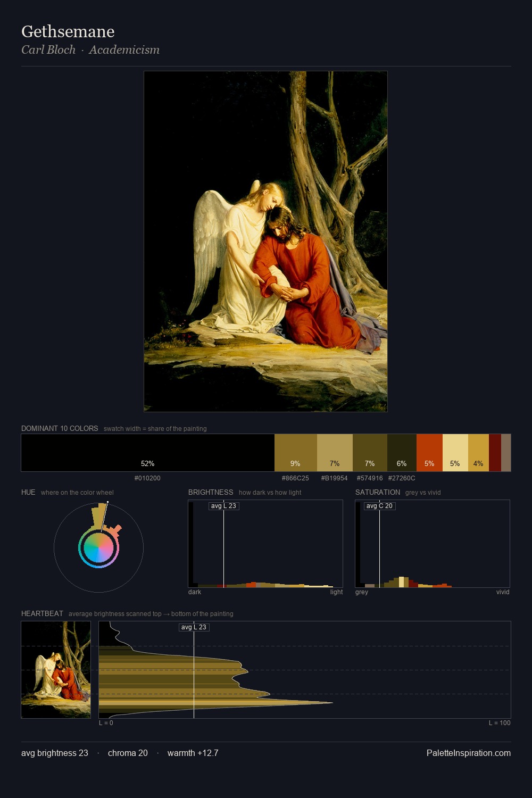The image size is (532, 798).
Task: Select the 6% very dark green swatch
Action: [x=402, y=453]
